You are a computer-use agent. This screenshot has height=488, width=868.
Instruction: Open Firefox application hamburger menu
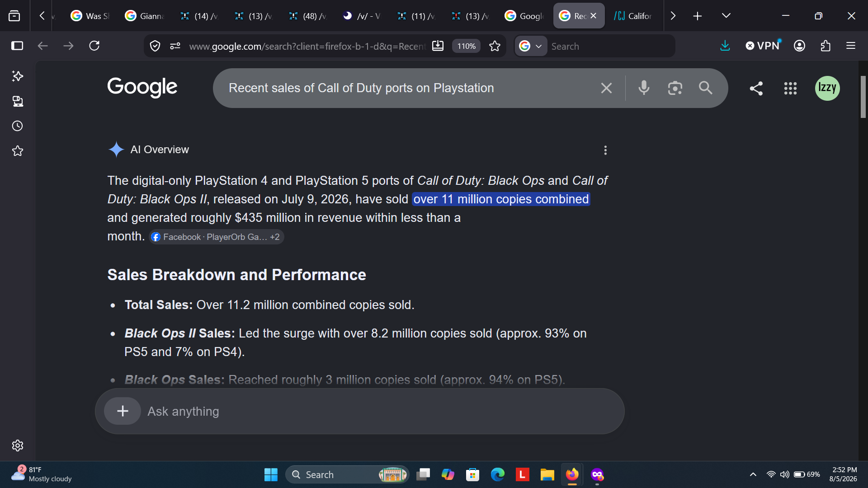pos(851,46)
